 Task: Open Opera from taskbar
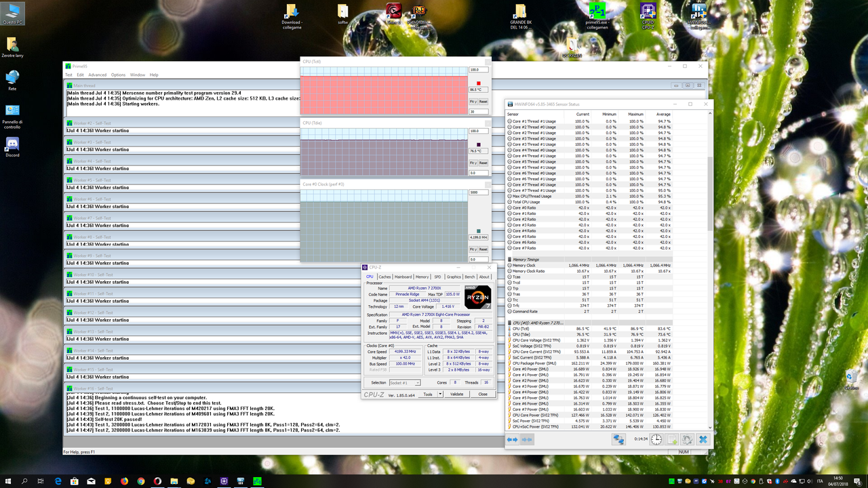[x=157, y=481]
